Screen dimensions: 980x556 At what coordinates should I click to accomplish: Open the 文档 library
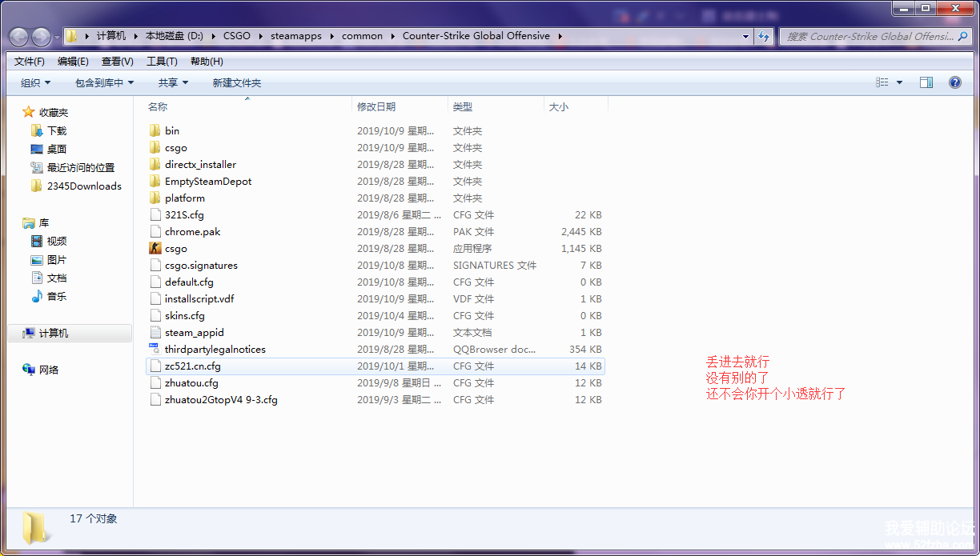[57, 278]
